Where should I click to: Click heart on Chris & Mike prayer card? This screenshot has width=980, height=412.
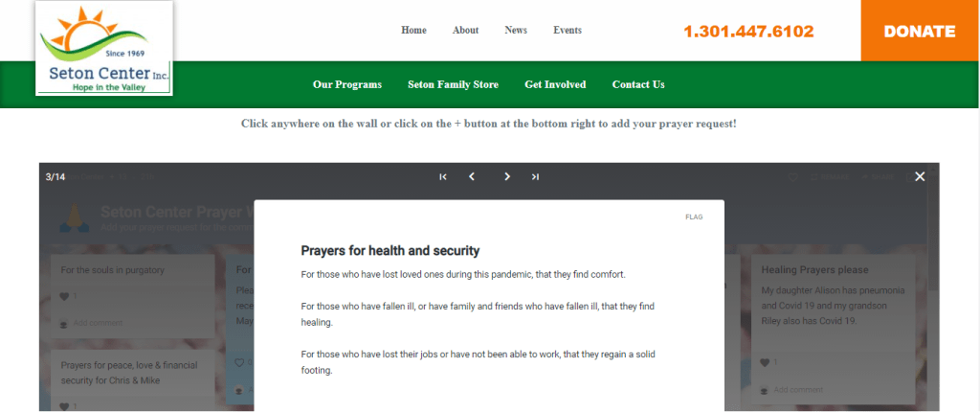[x=65, y=406]
